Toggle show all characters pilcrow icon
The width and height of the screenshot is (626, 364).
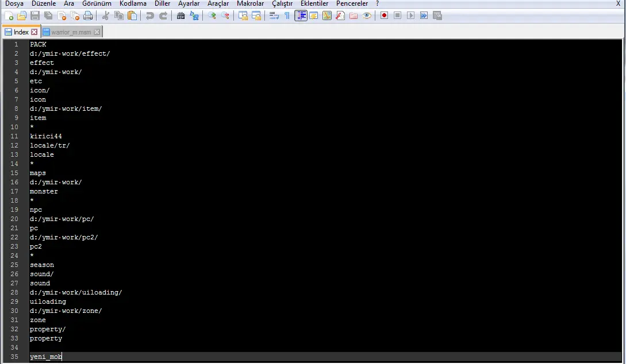[x=287, y=16]
